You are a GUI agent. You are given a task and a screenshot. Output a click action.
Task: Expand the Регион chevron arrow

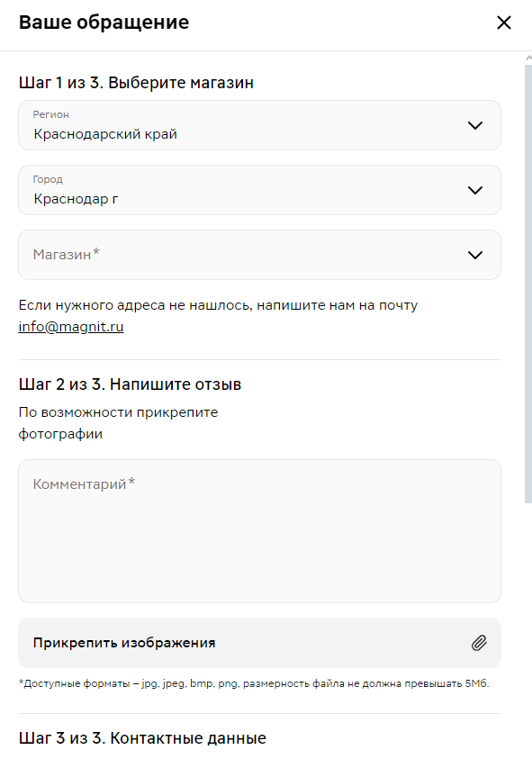(x=475, y=125)
